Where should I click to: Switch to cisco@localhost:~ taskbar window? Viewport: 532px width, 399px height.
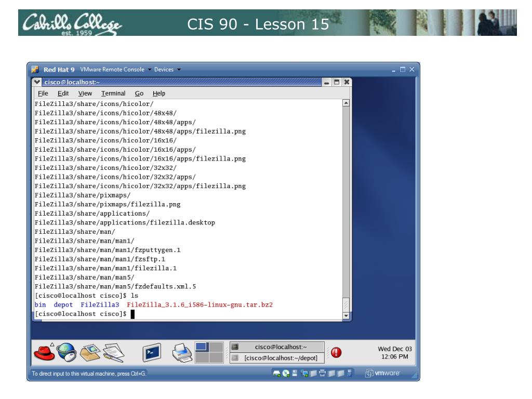(x=277, y=347)
